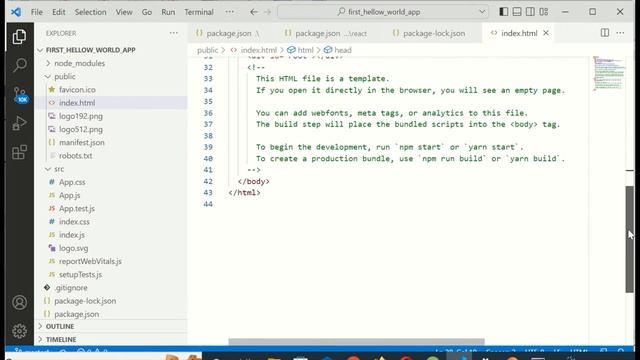This screenshot has width=640, height=360.
Task: Open the Go menu
Action: (x=147, y=12)
